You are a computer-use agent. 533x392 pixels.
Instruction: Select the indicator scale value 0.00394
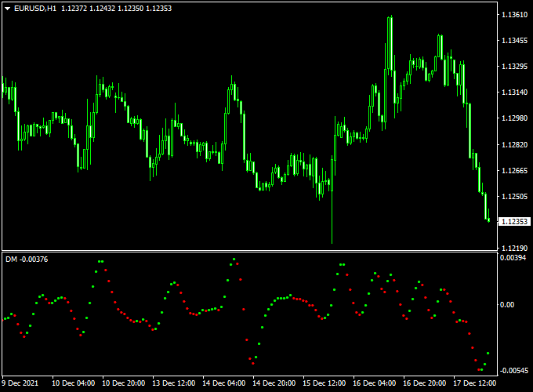pos(513,258)
